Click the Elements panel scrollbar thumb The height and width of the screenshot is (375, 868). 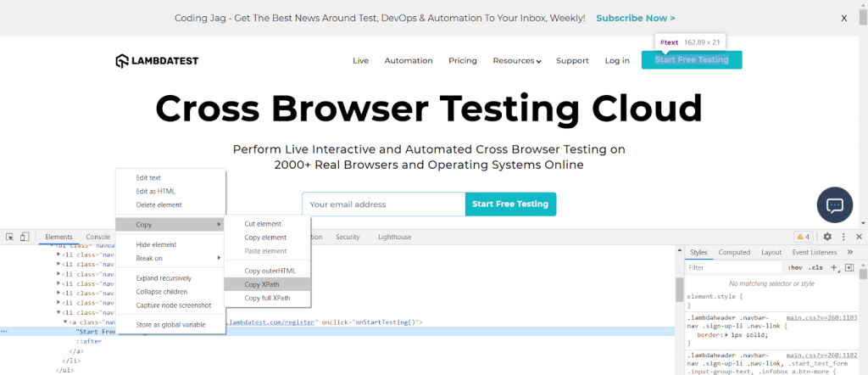click(x=680, y=289)
